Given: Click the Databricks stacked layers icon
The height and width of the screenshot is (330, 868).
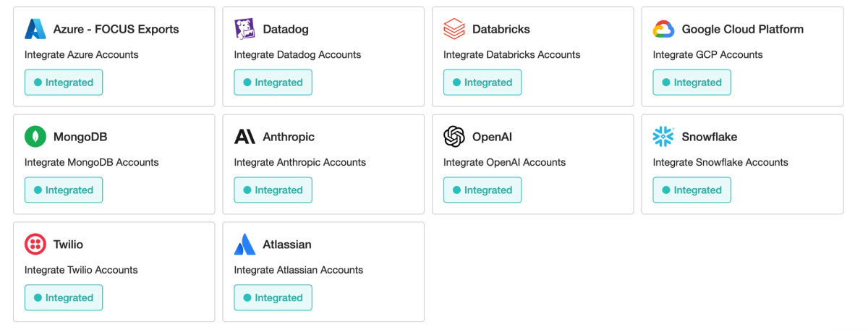Looking at the screenshot, I should click(x=454, y=29).
